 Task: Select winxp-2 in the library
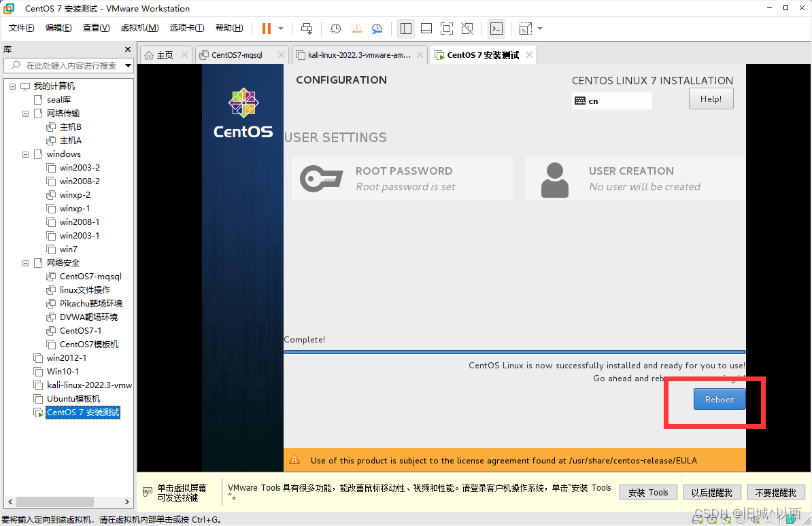point(75,194)
